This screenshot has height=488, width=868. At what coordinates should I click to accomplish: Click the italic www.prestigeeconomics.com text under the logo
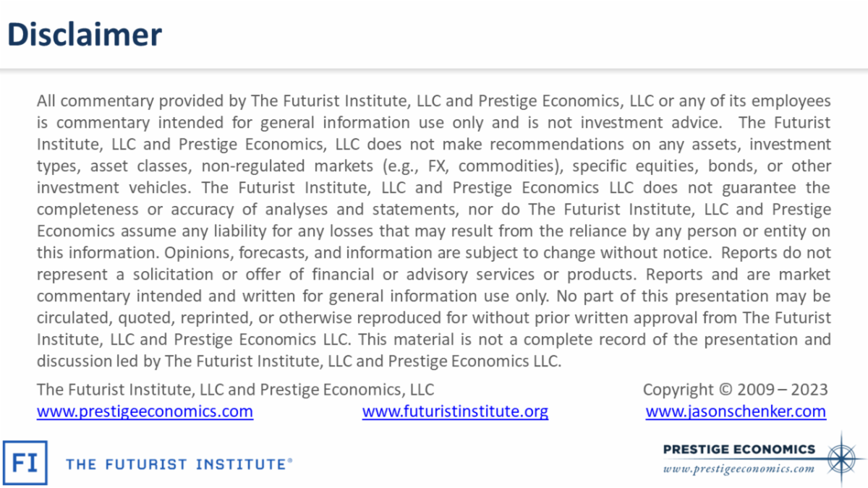pos(739,468)
